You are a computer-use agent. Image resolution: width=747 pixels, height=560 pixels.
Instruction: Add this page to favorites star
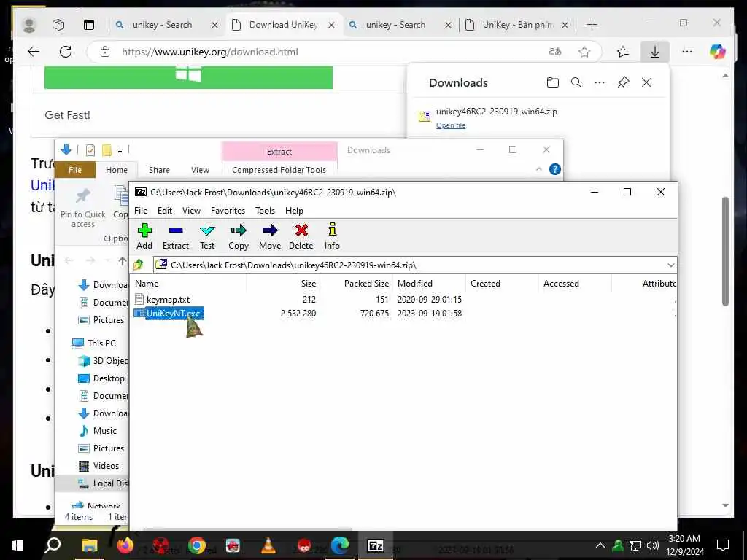coord(584,52)
